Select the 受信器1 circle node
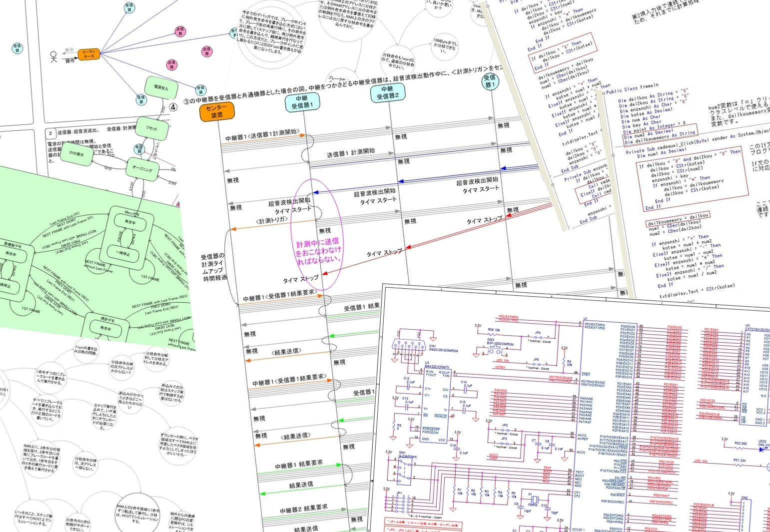This screenshot has height=532, width=770. tap(490, 81)
